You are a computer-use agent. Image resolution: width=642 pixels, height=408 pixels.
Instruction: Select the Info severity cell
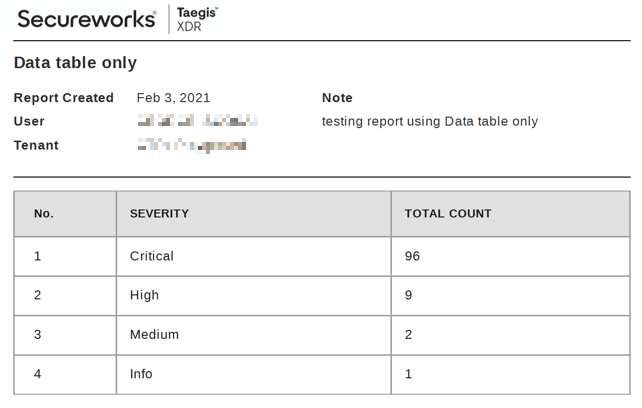254,374
